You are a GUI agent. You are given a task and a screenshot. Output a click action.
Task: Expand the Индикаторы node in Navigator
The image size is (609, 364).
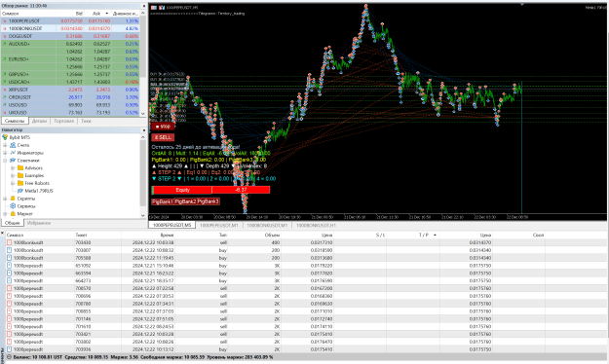(x=5, y=153)
